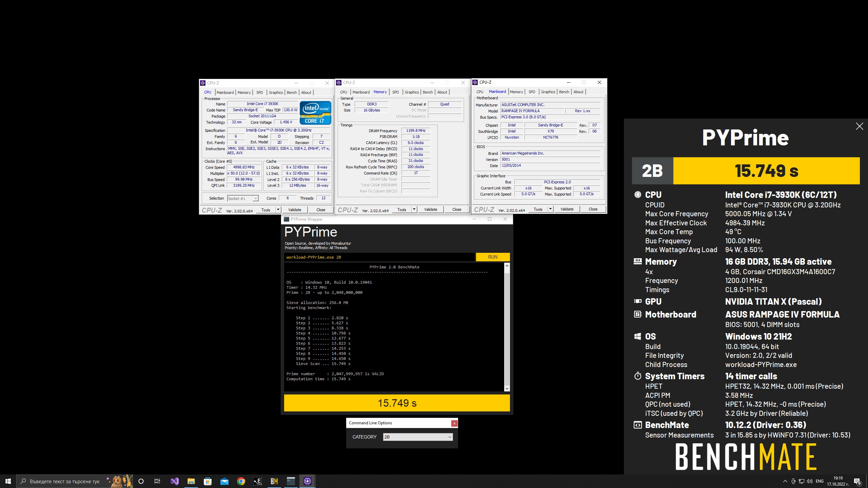Click DRAM Frequency value 1199.8 MHz
The width and height of the screenshot is (868, 488).
[416, 131]
